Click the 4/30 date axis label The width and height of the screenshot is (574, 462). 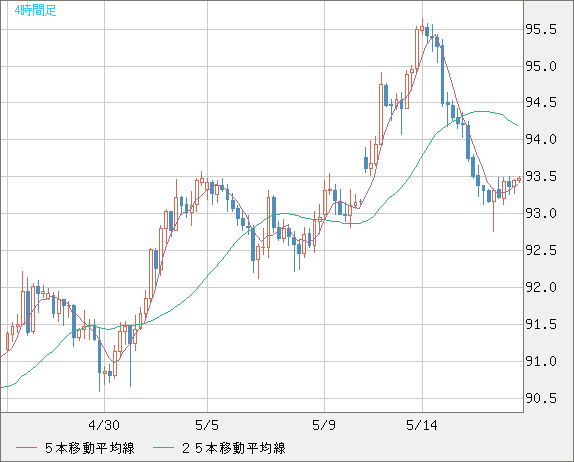click(104, 425)
